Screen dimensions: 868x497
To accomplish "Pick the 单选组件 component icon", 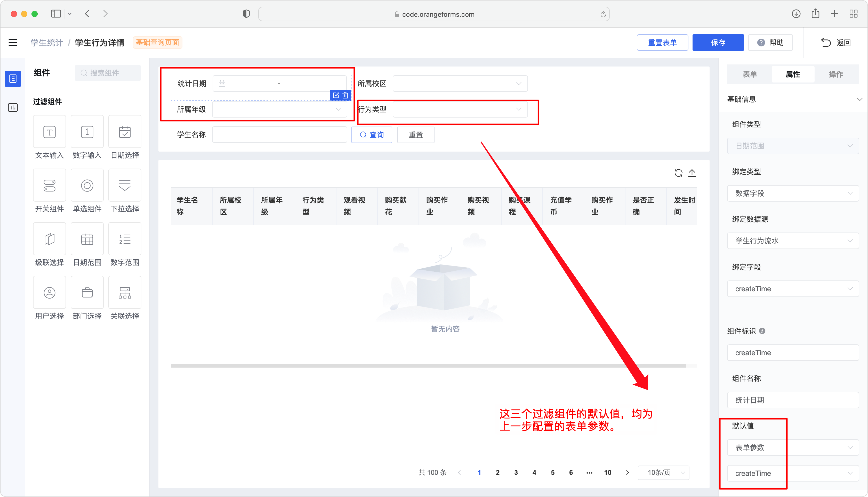I will [87, 185].
